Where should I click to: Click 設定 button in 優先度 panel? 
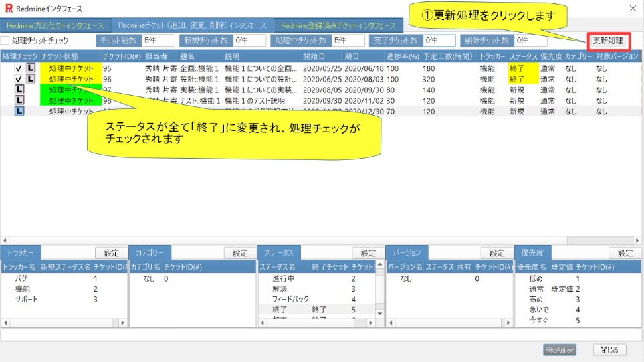(x=625, y=253)
